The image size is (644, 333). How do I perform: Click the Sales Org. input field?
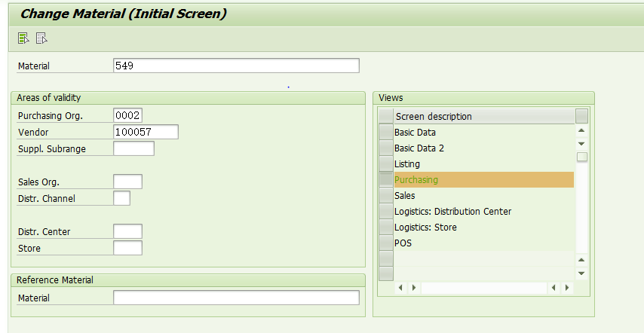coord(127,182)
